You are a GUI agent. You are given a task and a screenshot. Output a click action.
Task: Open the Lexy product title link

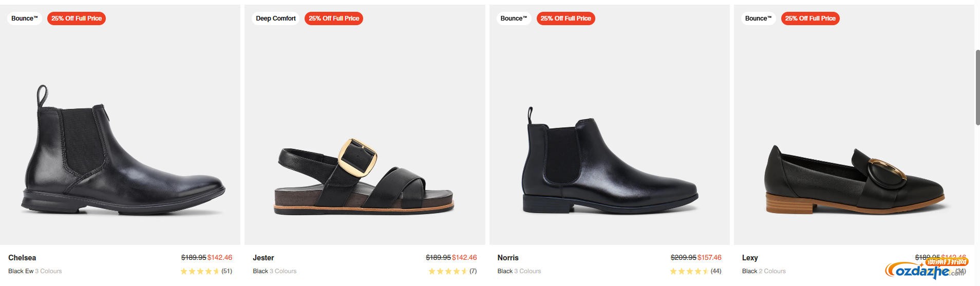coord(750,258)
